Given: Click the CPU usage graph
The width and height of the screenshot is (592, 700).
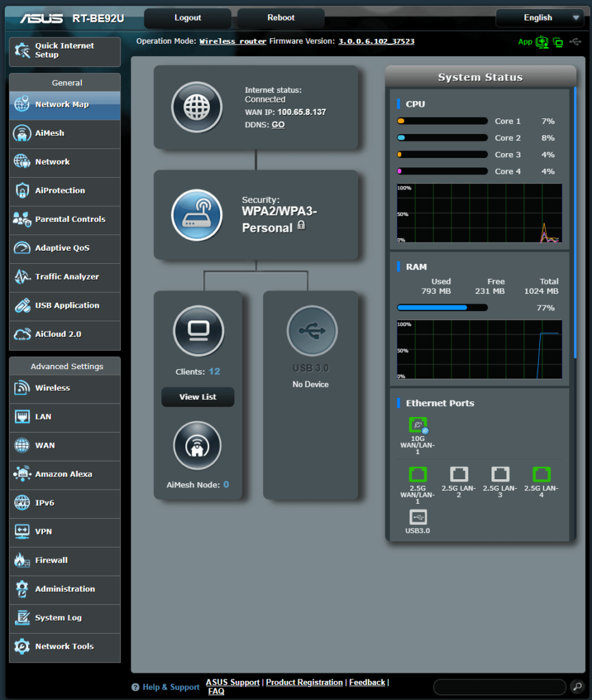Looking at the screenshot, I should [479, 213].
